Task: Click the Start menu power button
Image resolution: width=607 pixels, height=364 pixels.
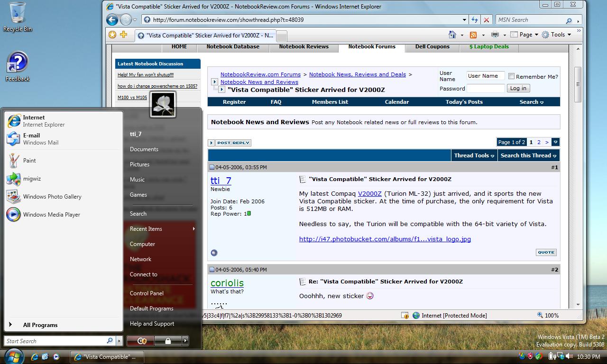Action: click(x=141, y=341)
